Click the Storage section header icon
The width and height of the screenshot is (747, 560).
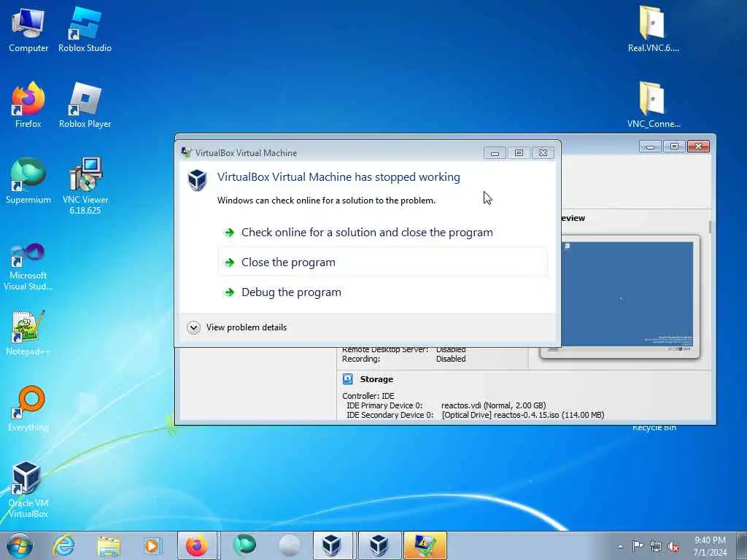coord(348,379)
